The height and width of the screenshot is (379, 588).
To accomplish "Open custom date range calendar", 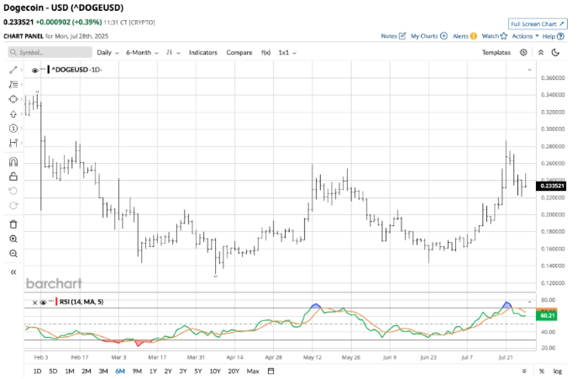I will (270, 371).
